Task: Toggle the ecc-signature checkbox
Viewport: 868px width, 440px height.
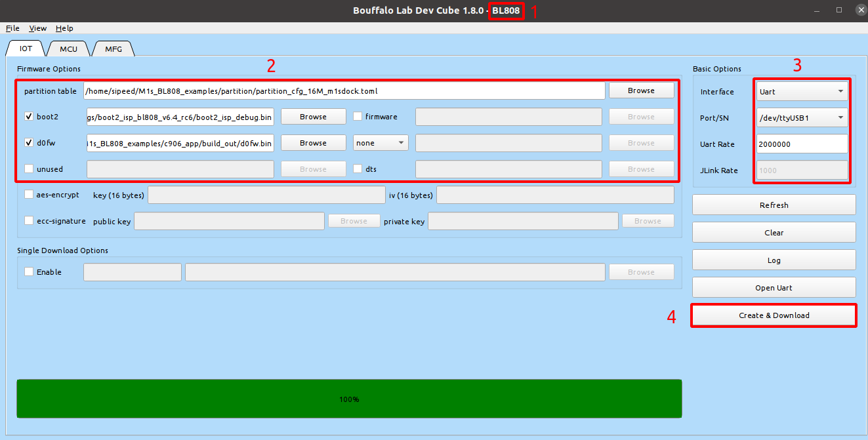Action: click(29, 221)
